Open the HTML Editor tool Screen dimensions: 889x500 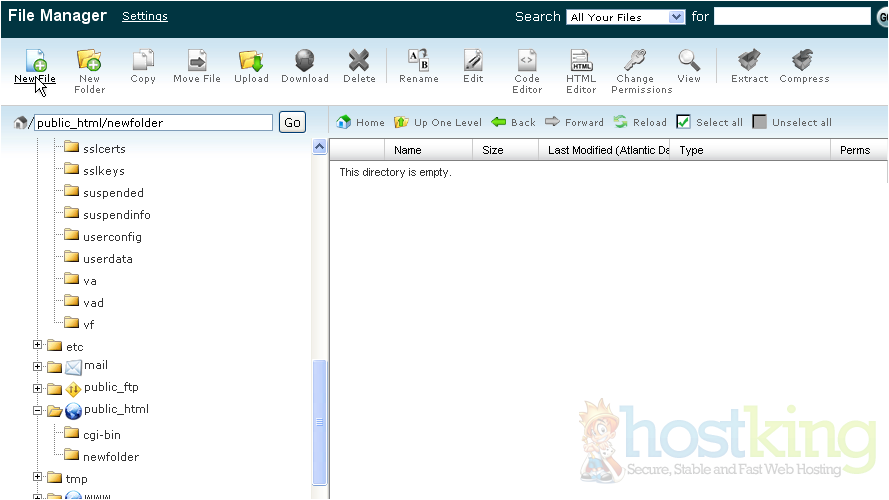pos(581,62)
